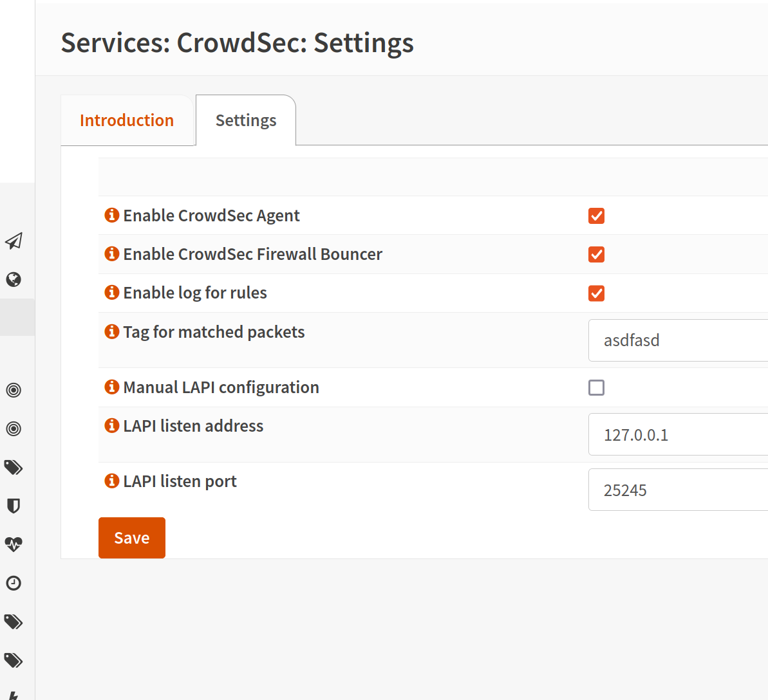Click the LAPI listen port label

(180, 482)
